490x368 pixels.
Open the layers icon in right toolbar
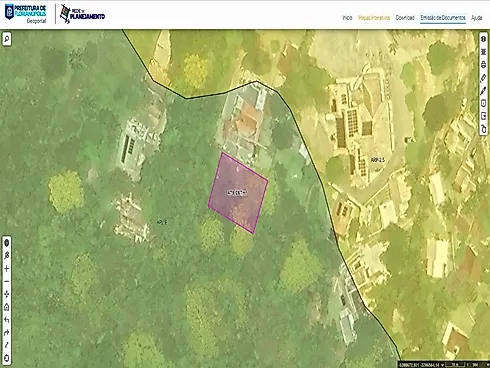483,39
